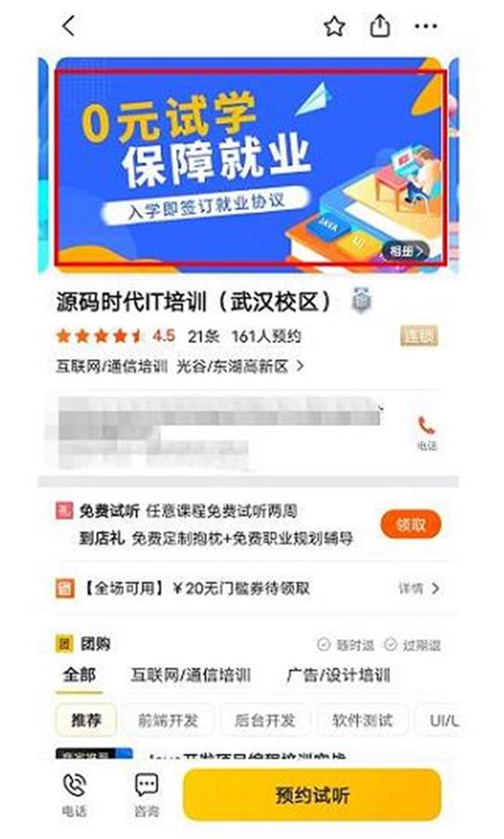Open the 详情 coupon details arrow
Viewport: 504px width, 839px height.
coord(435,588)
